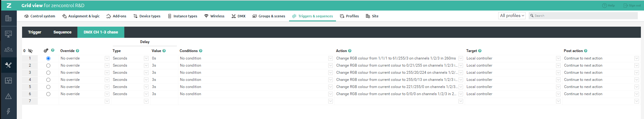Click the zencontrol Z logo icon

pyautogui.click(x=9, y=6)
